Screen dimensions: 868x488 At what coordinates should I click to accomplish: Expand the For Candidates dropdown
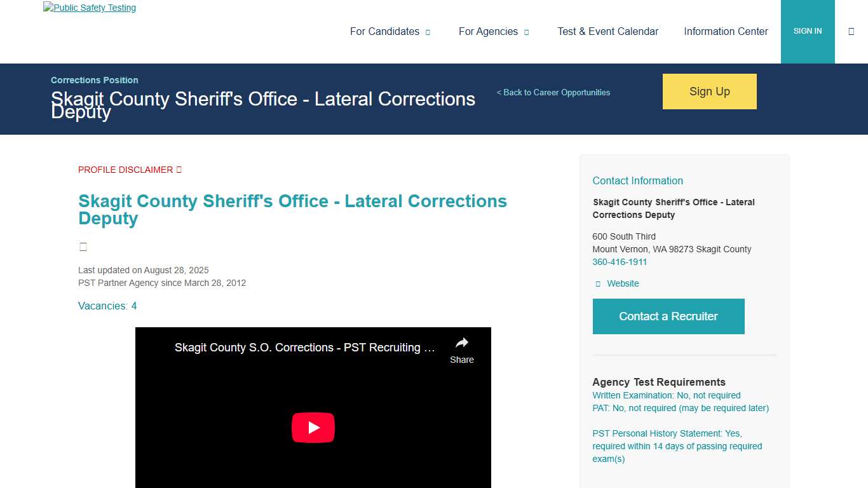384,31
